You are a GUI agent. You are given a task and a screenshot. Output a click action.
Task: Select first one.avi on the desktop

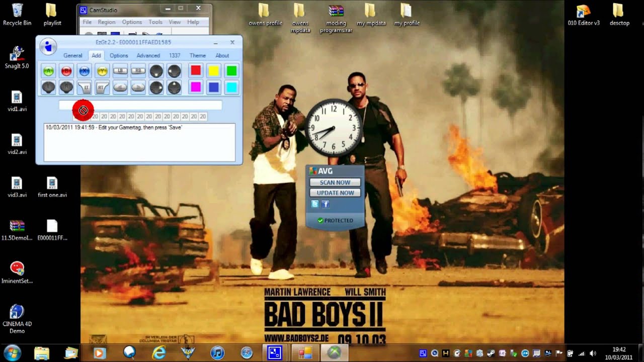pyautogui.click(x=52, y=187)
